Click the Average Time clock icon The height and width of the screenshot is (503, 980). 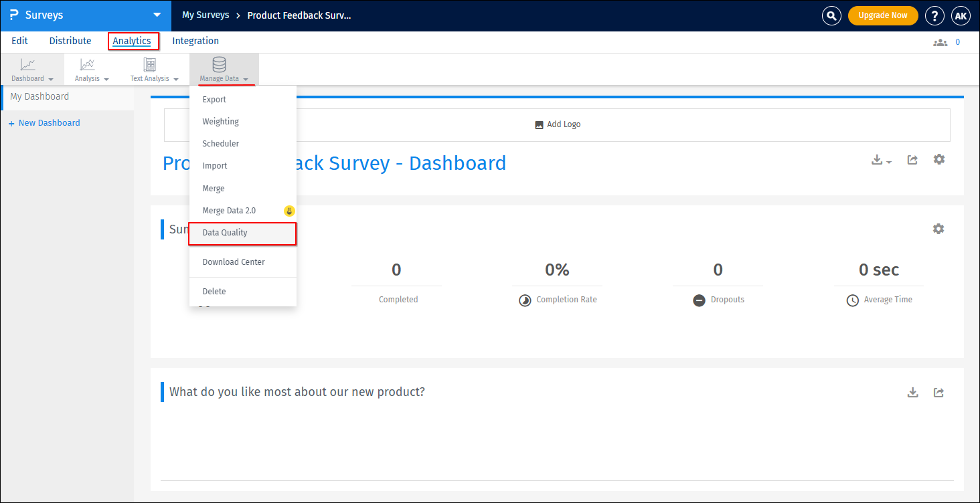[x=852, y=300]
